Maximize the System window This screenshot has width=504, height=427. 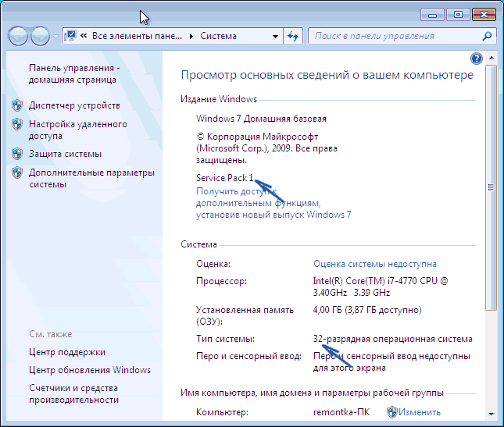(x=458, y=15)
